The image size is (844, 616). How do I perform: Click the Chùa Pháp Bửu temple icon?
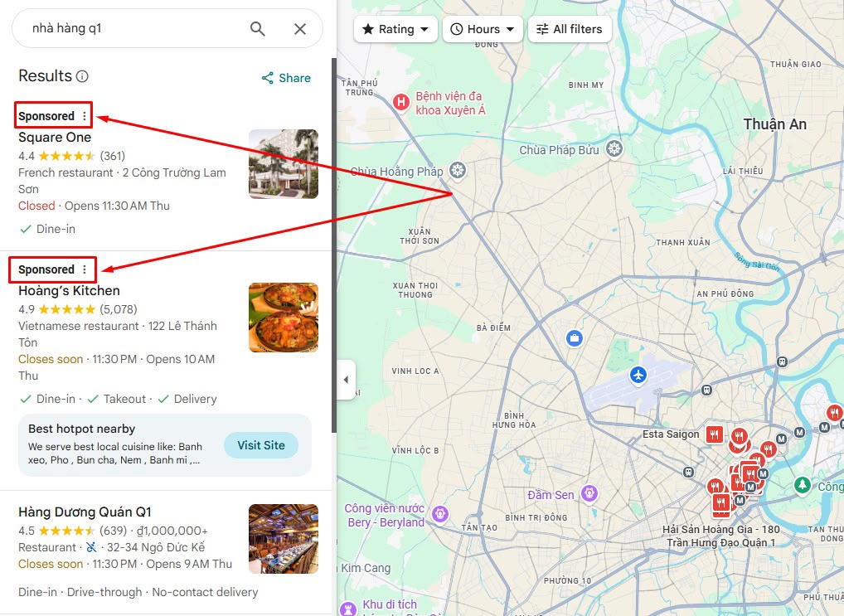613,148
